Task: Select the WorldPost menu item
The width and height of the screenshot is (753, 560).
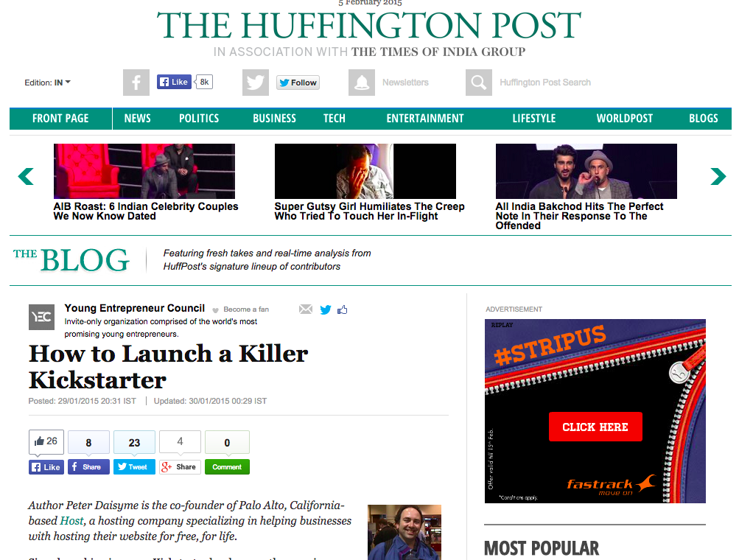Action: tap(624, 119)
